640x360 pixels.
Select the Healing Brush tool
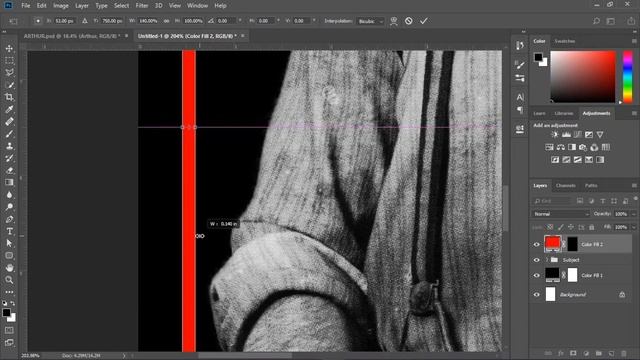pyautogui.click(x=9, y=121)
